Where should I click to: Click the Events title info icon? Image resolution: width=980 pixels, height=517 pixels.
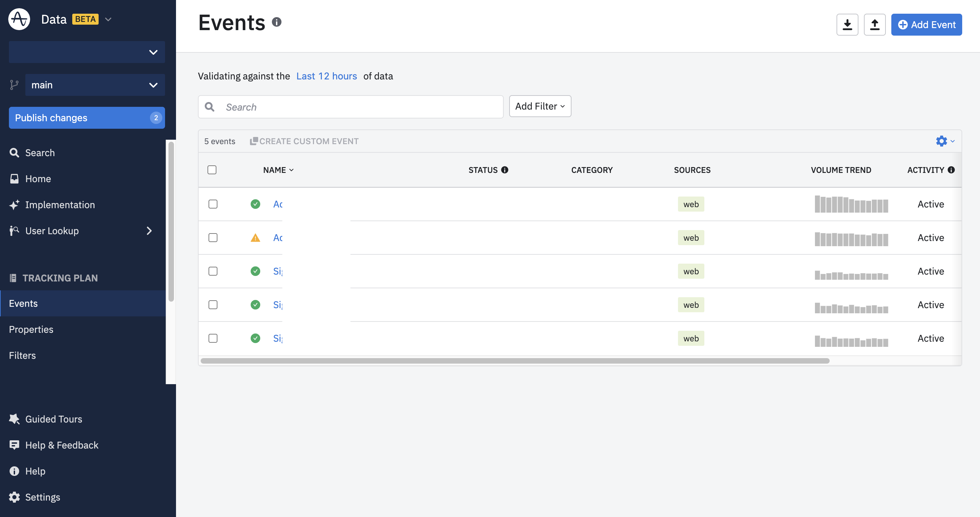click(277, 22)
